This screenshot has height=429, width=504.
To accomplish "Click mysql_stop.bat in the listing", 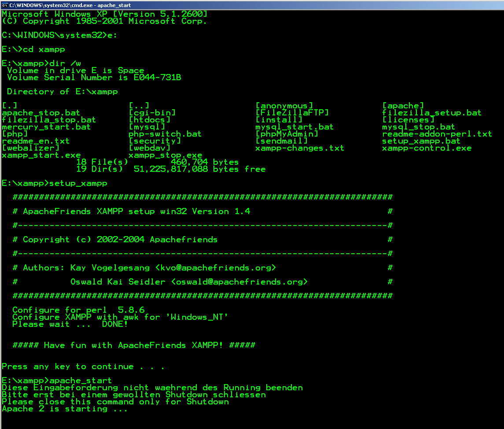I will pos(418,127).
